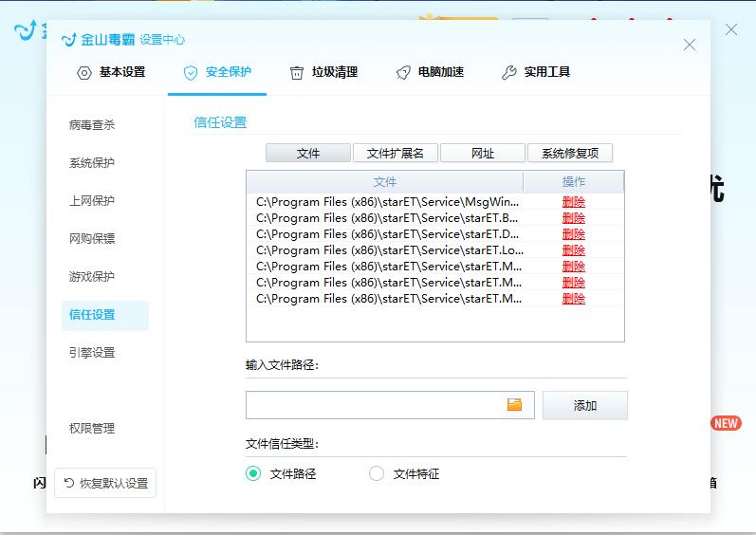Switch to the 电脑加速 tab
The width and height of the screenshot is (756, 535).
(x=430, y=72)
